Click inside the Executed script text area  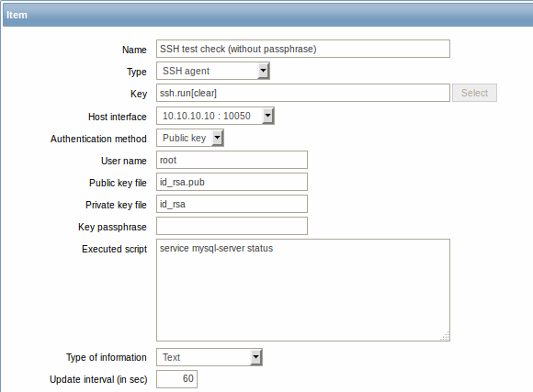pos(303,290)
